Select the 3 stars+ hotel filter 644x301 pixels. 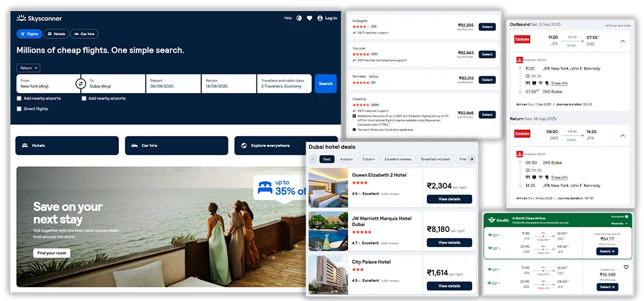point(368,159)
